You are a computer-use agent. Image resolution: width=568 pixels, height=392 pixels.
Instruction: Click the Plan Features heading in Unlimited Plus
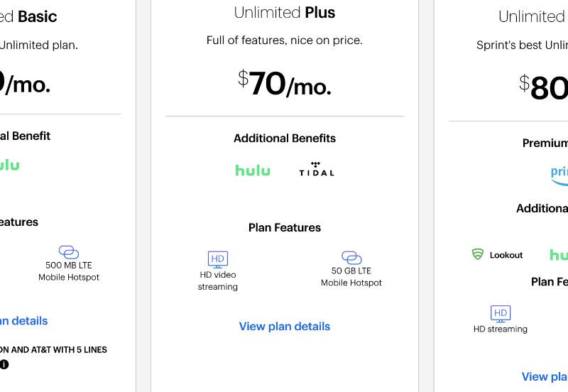pos(284,228)
